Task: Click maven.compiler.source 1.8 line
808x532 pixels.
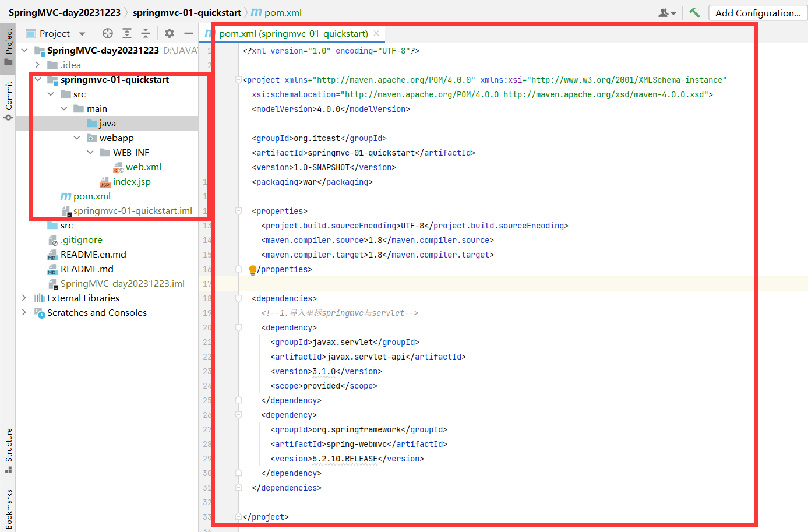Action: 377,240
